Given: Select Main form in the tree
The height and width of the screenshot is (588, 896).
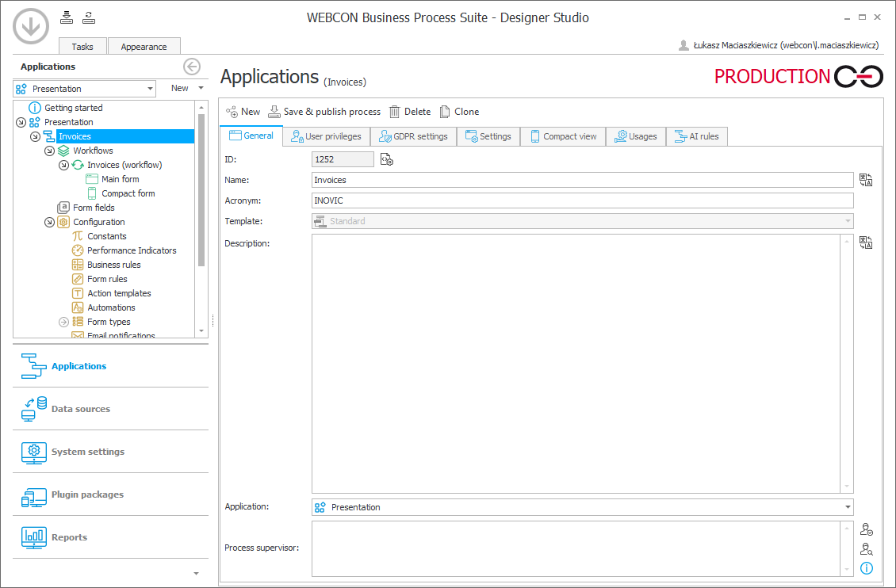Looking at the screenshot, I should 120,179.
